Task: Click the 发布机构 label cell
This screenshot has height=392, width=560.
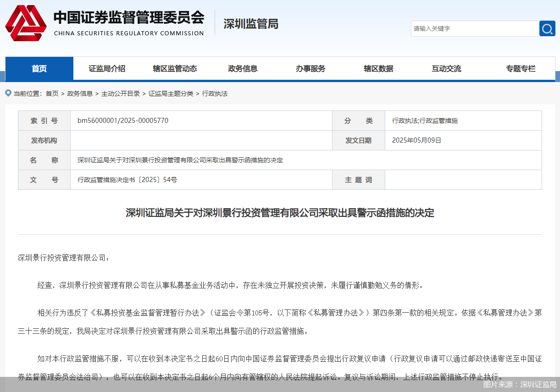Action: [44, 140]
